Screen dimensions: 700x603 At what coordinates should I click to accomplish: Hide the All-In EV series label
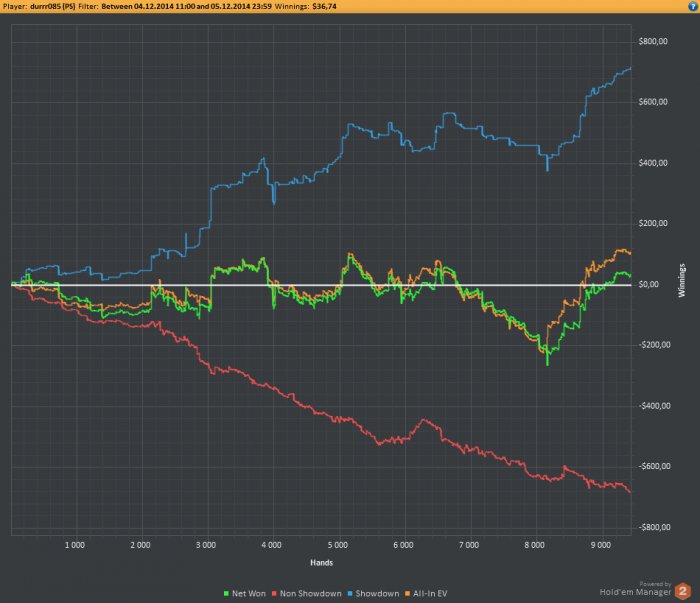coord(430,594)
